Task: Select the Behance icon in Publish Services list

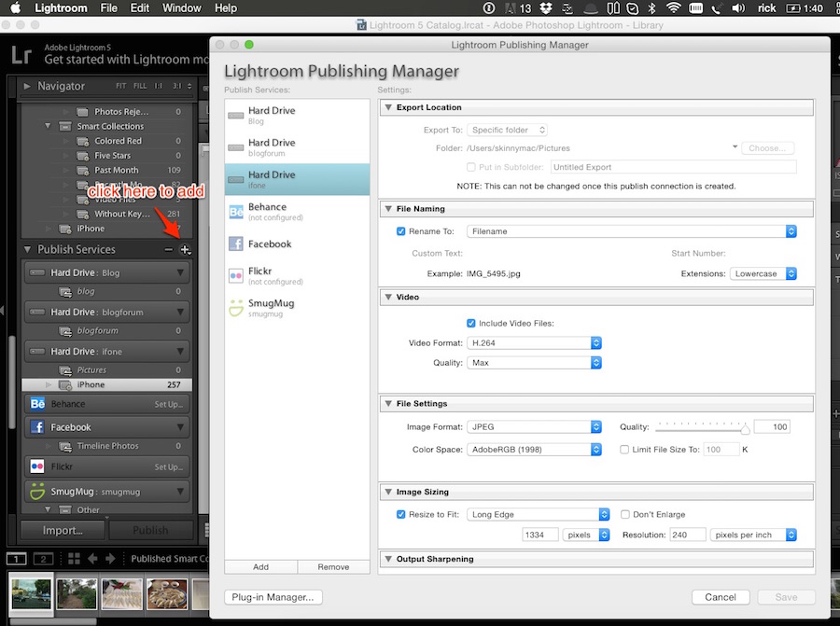Action: point(236,212)
